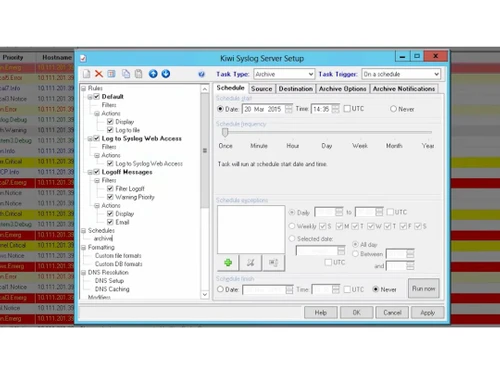This screenshot has height=375, width=500.
Task: Click the Kiwi Syslog title bar icon
Action: [83, 58]
